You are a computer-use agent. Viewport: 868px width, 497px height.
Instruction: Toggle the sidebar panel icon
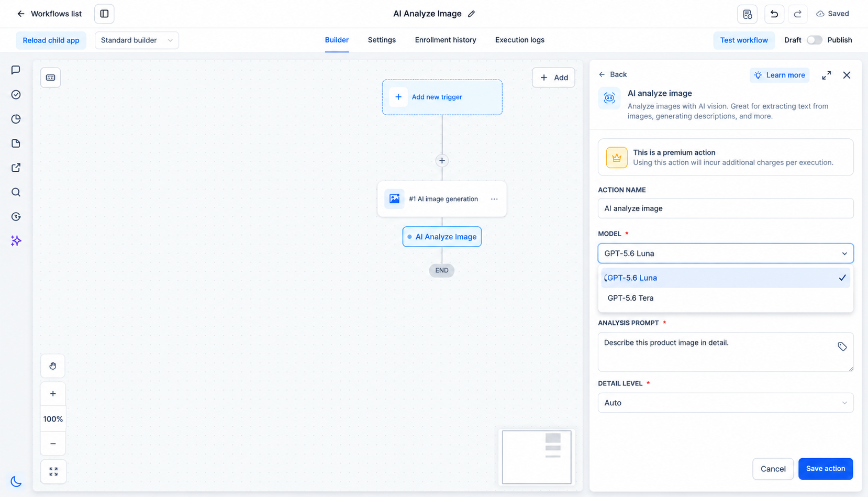(104, 14)
